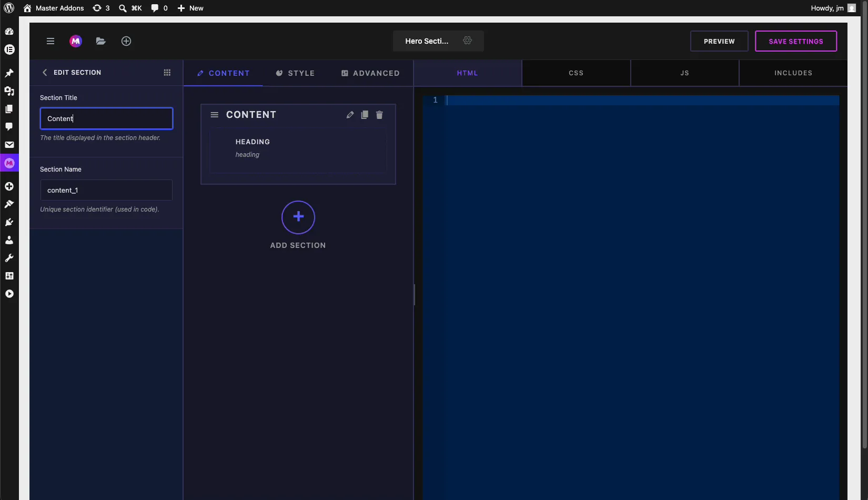Image resolution: width=868 pixels, height=500 pixels.
Task: Open the Master Addons site home link
Action: (53, 8)
